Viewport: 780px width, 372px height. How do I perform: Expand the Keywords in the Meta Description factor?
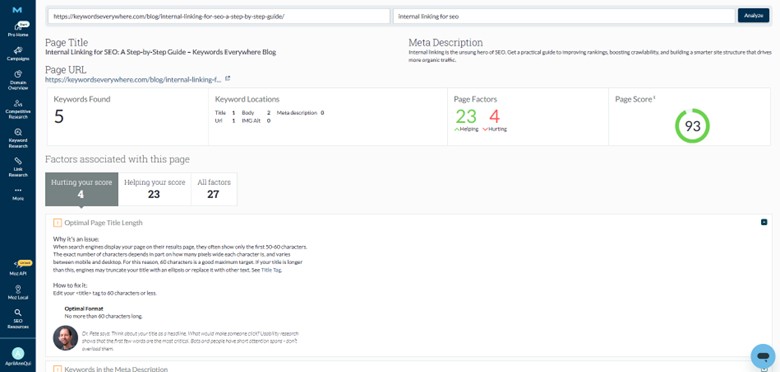click(764, 369)
